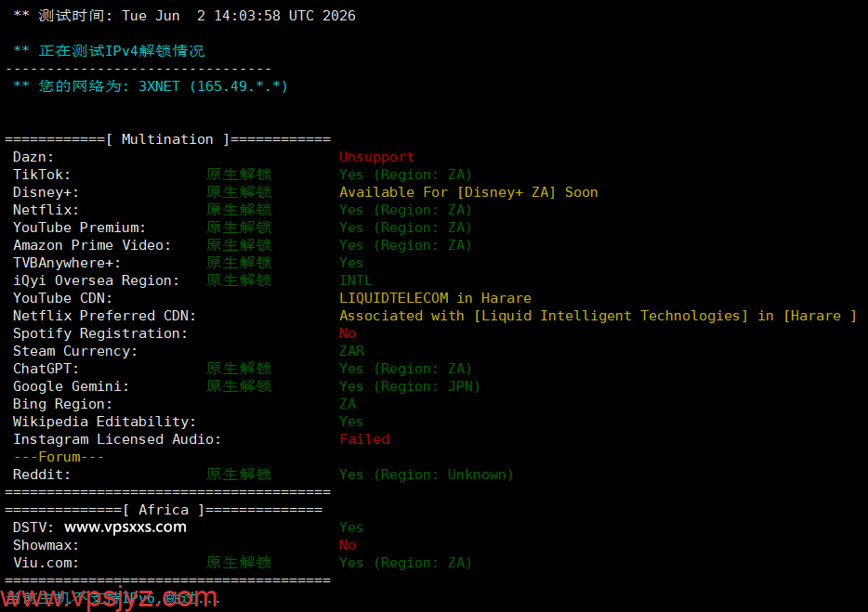
Task: Click the 'Wikipedia Editability:' label
Action: [104, 423]
